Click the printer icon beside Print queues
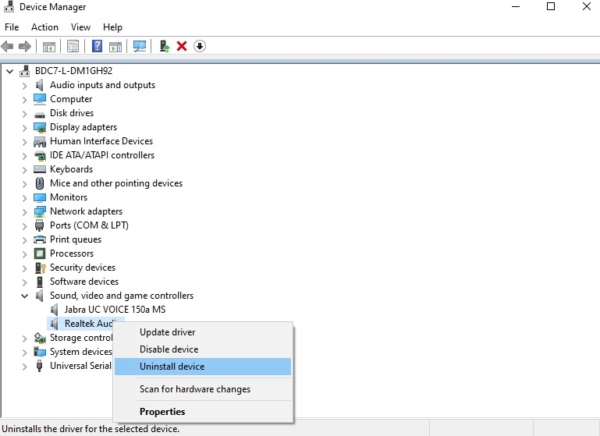Viewport: 600px width, 436px height. 39,240
